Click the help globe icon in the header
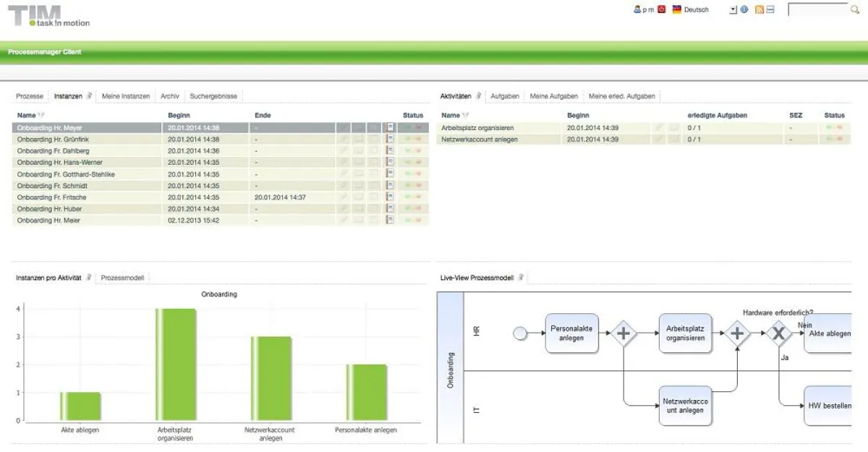Image resolution: width=868 pixels, height=452 pixels. coord(744,9)
